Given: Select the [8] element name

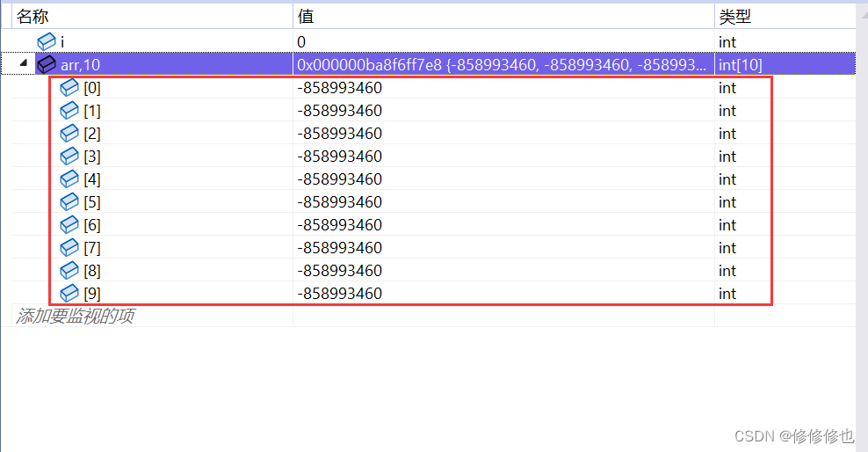Looking at the screenshot, I should coord(92,270).
